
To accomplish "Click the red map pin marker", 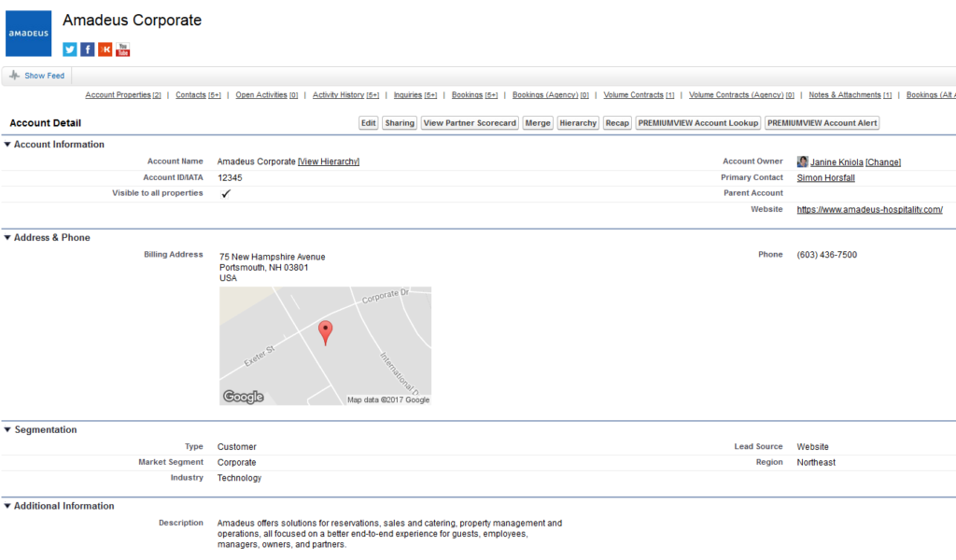I will tap(326, 332).
